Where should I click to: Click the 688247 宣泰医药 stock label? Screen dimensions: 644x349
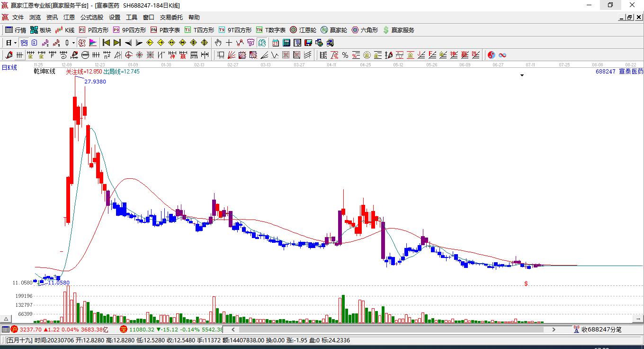point(619,72)
